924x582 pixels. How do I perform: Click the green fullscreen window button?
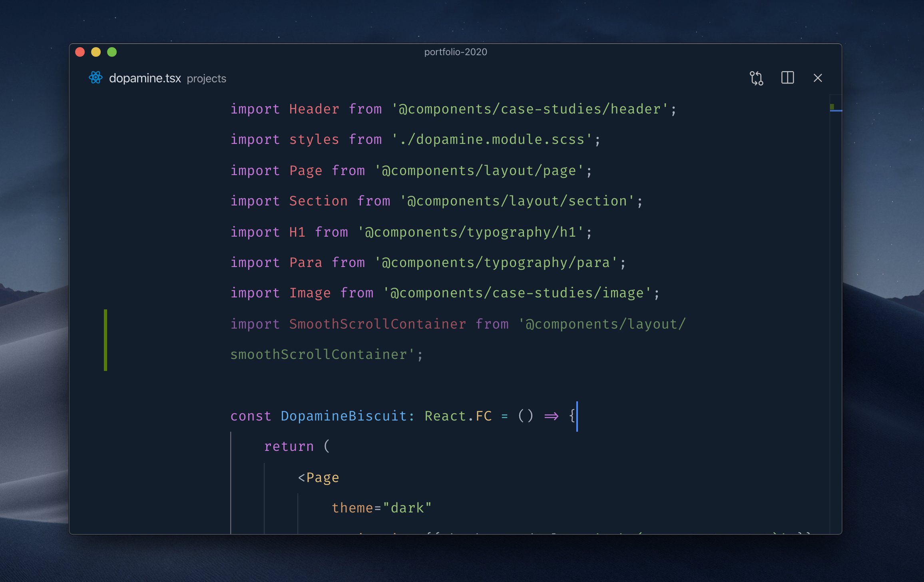(x=112, y=52)
